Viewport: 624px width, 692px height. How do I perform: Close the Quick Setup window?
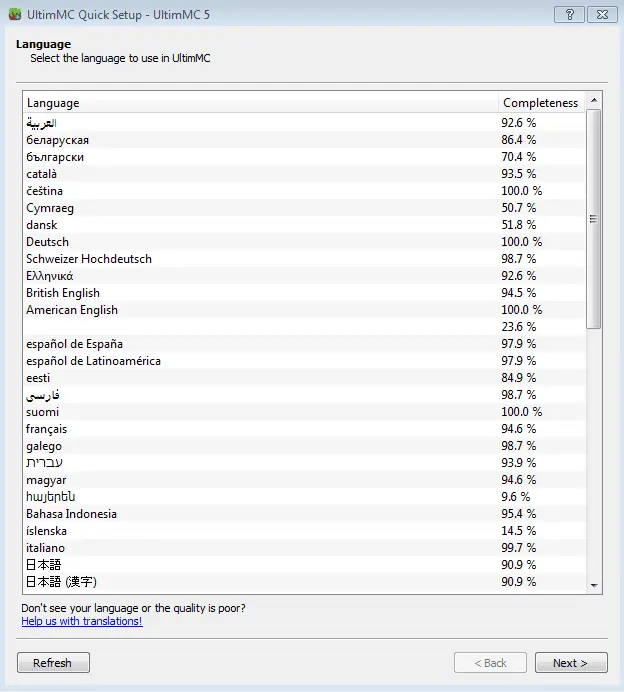(602, 14)
